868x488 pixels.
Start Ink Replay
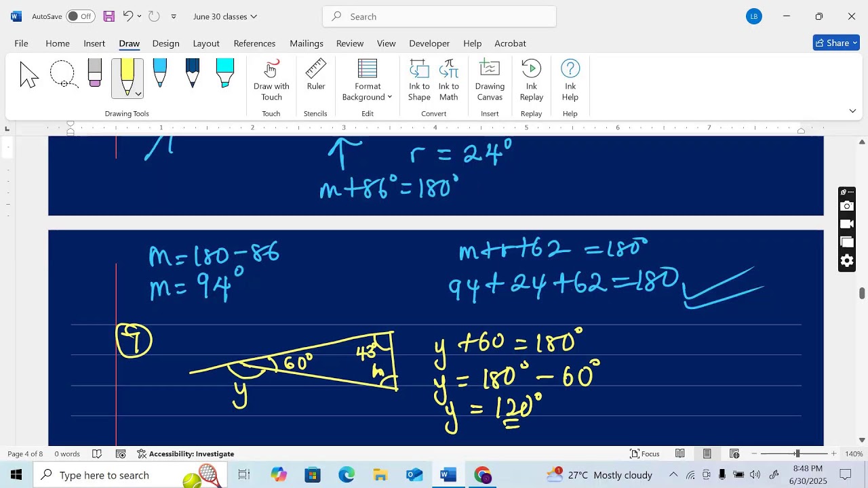(x=532, y=81)
